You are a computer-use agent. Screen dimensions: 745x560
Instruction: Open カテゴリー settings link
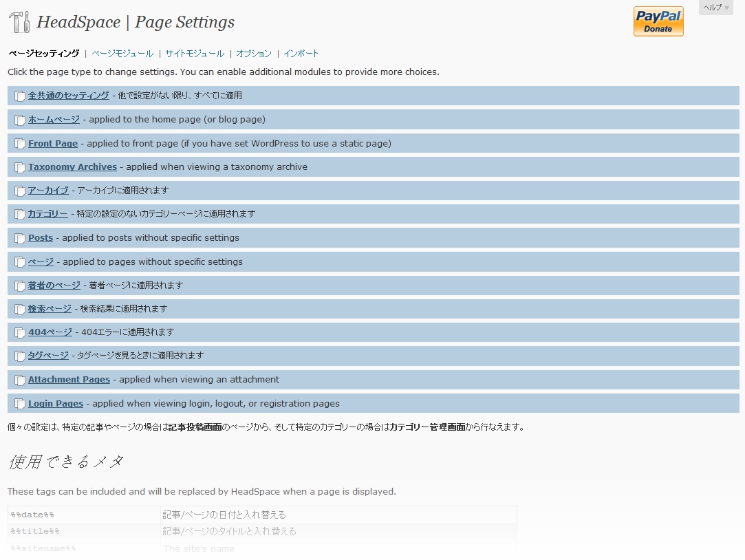click(47, 214)
